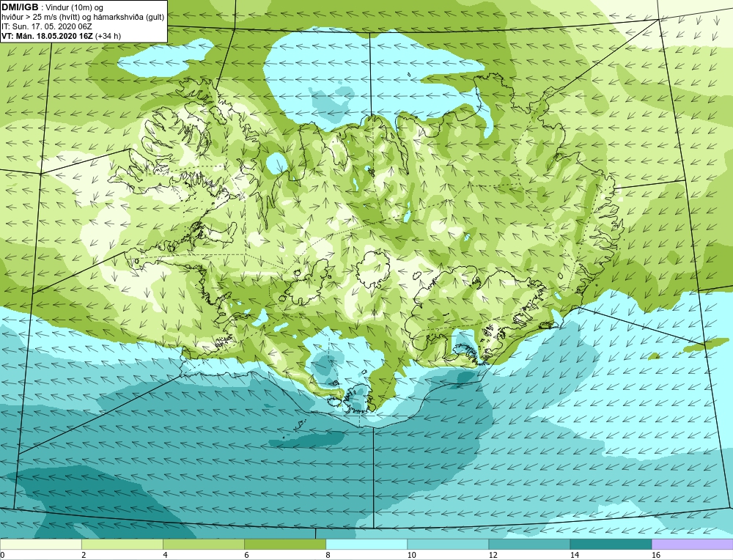
Task: Click the legend scale label '14'
Action: [x=574, y=555]
